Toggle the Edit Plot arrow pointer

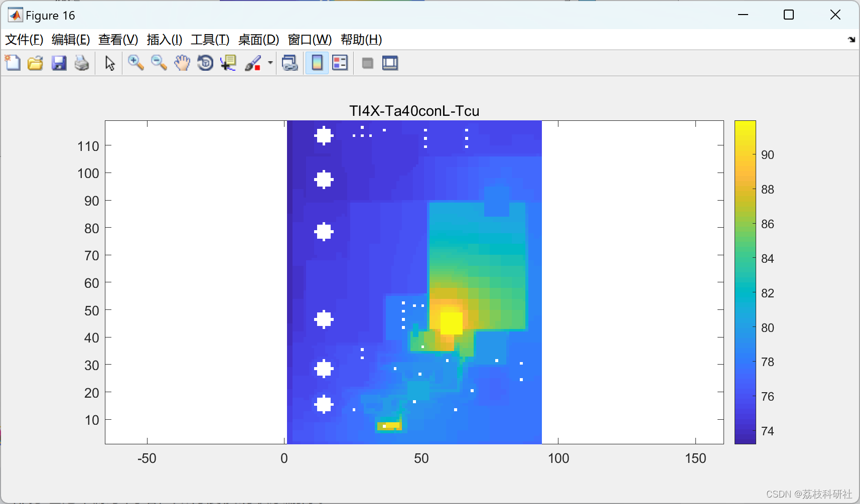pos(110,63)
